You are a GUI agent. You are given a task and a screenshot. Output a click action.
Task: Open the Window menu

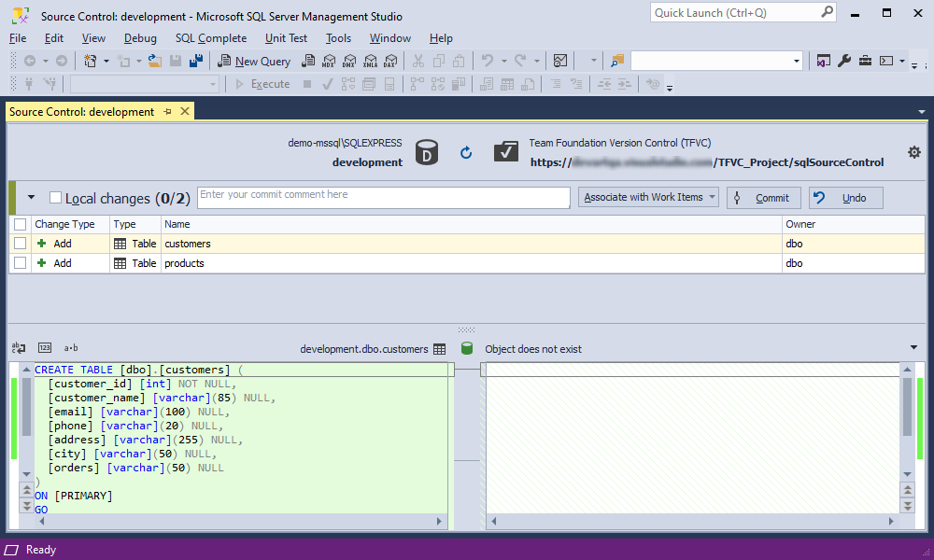[390, 38]
